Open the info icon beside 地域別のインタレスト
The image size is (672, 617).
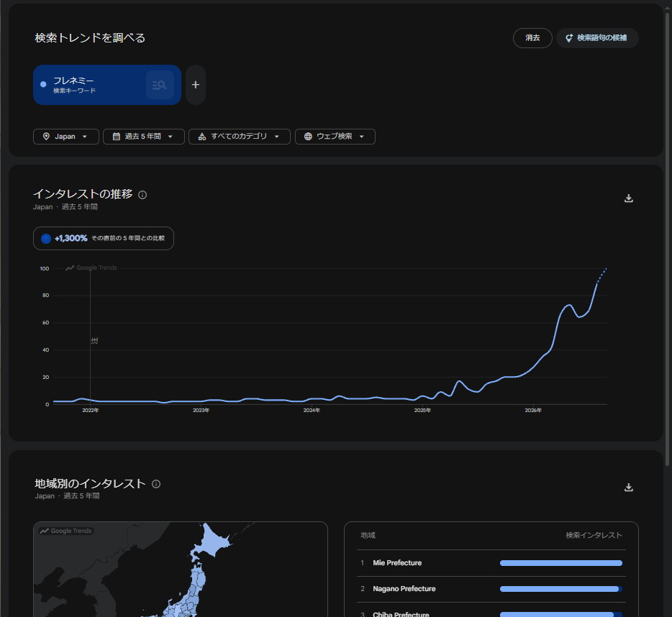(156, 484)
